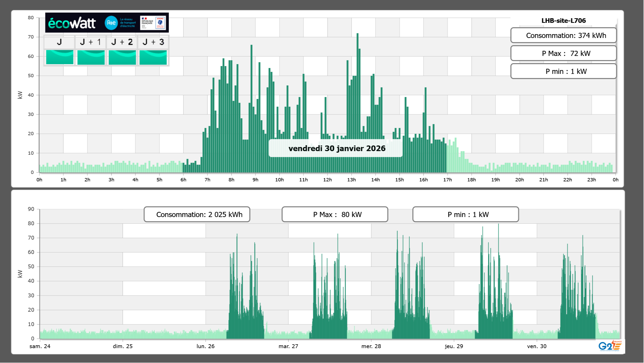Click the weekly Consommation 2 025 kWh box
Screen dimensions: 644x363
click(x=197, y=214)
